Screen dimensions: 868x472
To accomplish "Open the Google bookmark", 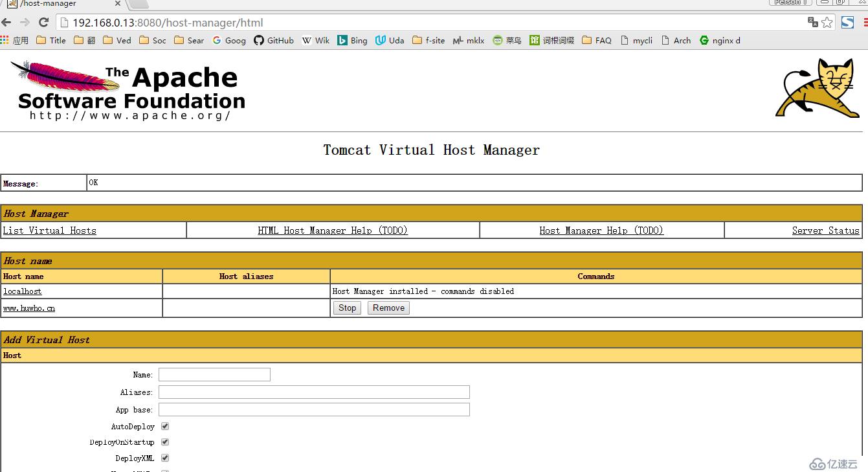I will 229,40.
